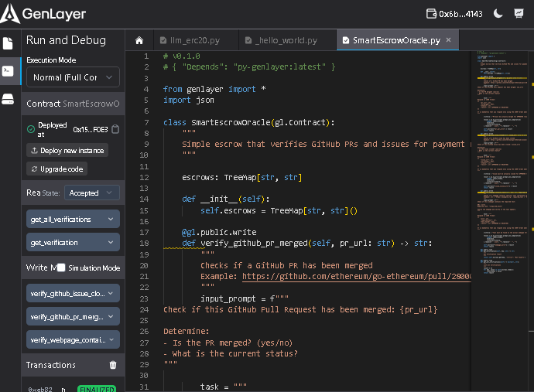
Task: Click the deployed checkmark status icon
Action: click(x=31, y=129)
